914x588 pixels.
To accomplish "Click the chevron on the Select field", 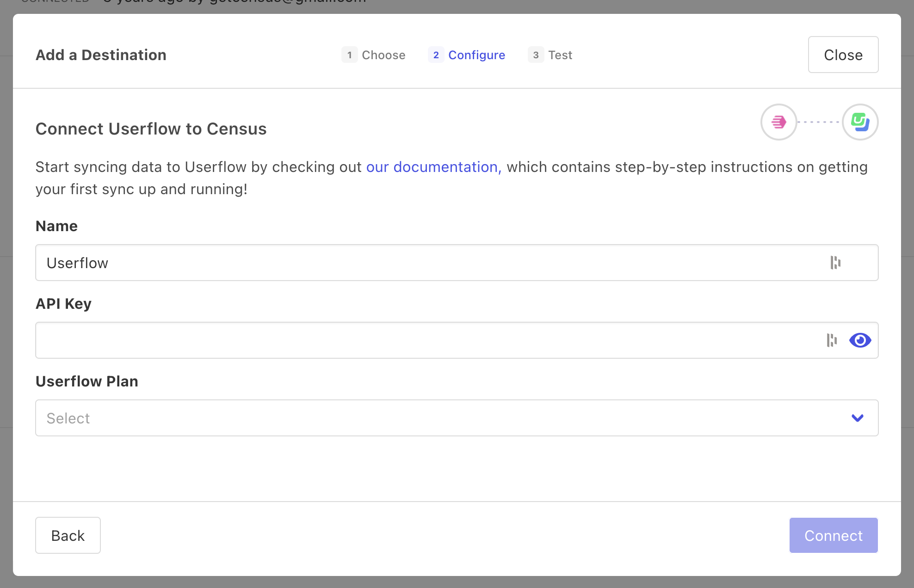I will pyautogui.click(x=857, y=418).
